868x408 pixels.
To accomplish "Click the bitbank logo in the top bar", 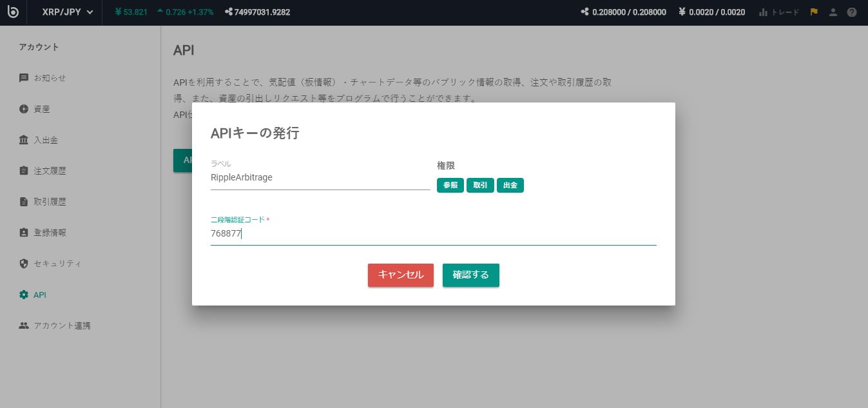I will coord(14,12).
